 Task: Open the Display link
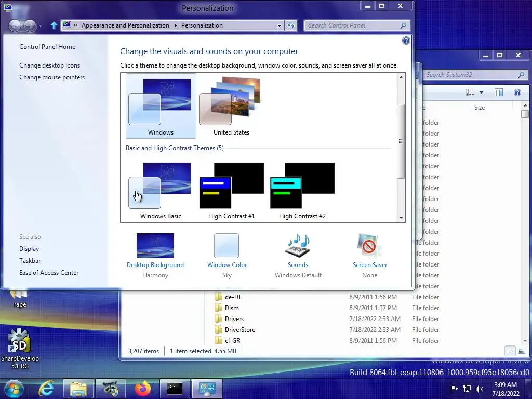[x=29, y=249]
